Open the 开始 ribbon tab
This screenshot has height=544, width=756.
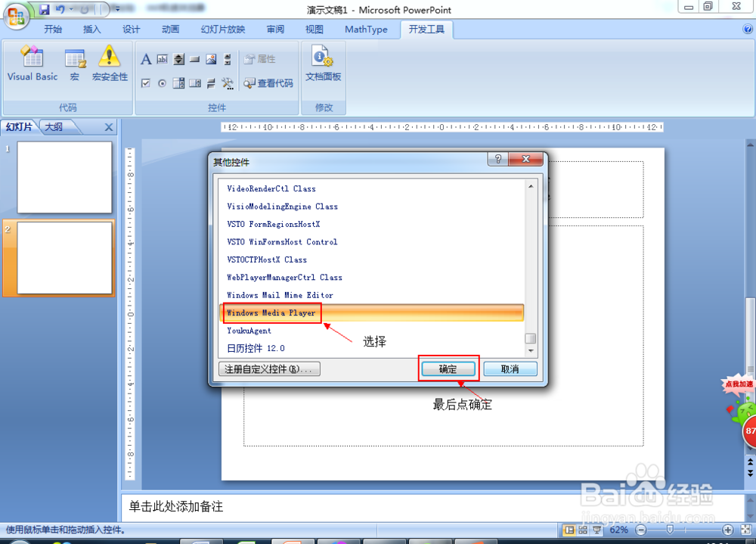(53, 30)
